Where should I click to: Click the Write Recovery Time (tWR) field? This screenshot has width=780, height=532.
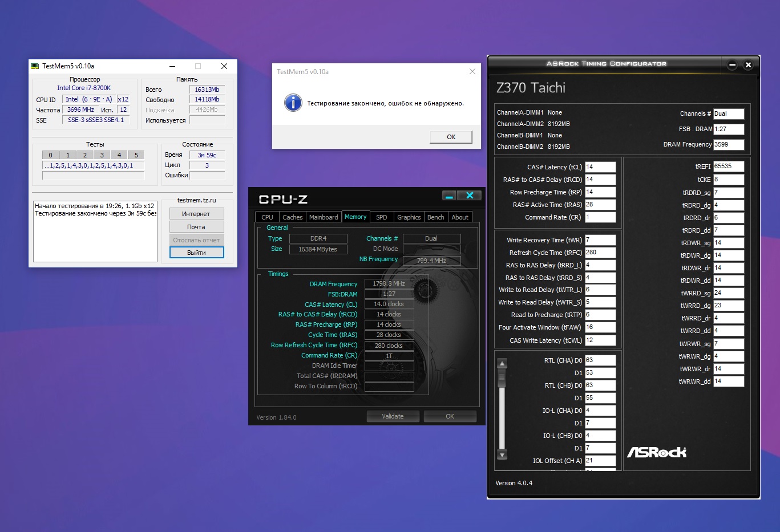click(600, 240)
